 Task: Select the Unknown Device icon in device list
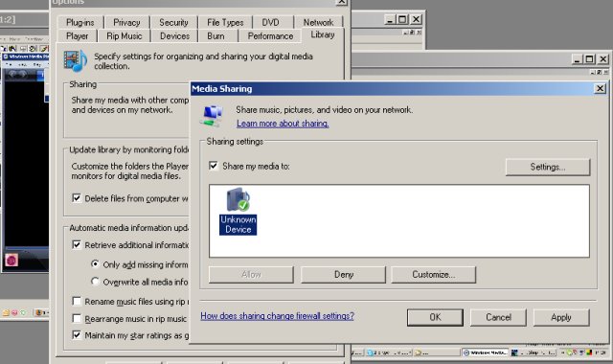pos(238,211)
